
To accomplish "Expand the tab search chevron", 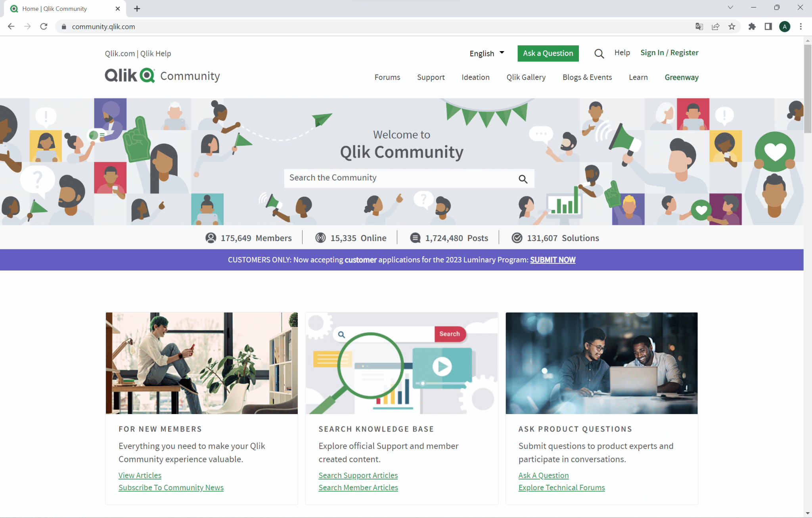I will pyautogui.click(x=730, y=8).
